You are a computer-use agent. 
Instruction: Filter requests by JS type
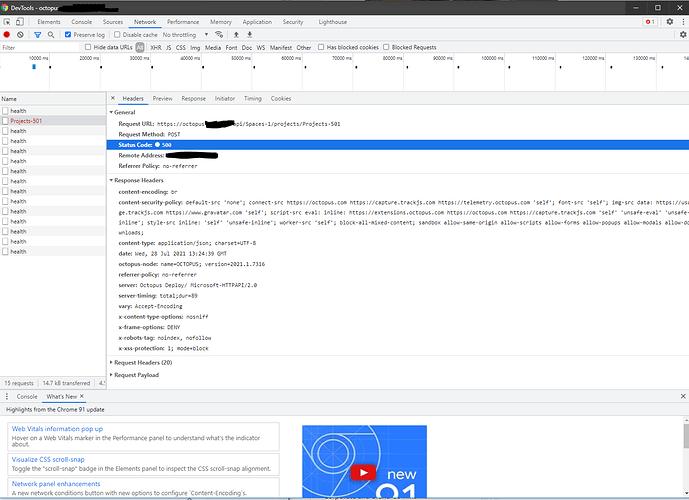168,47
